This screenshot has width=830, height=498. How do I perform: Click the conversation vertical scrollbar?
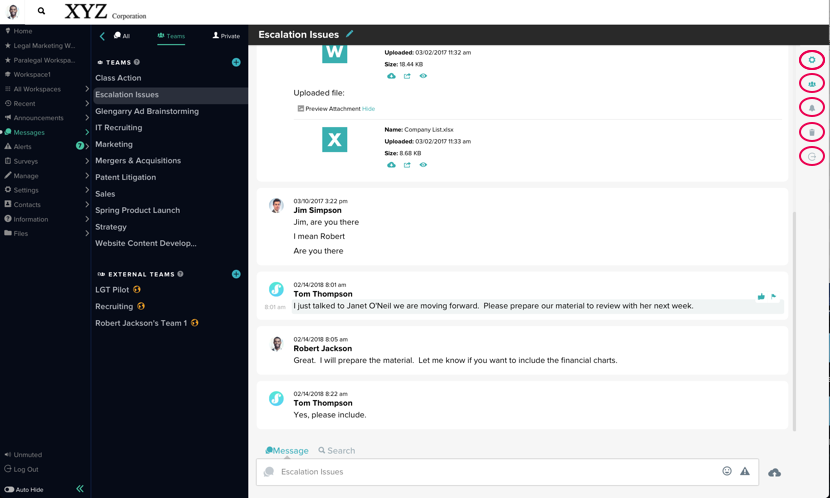pyautogui.click(x=793, y=321)
